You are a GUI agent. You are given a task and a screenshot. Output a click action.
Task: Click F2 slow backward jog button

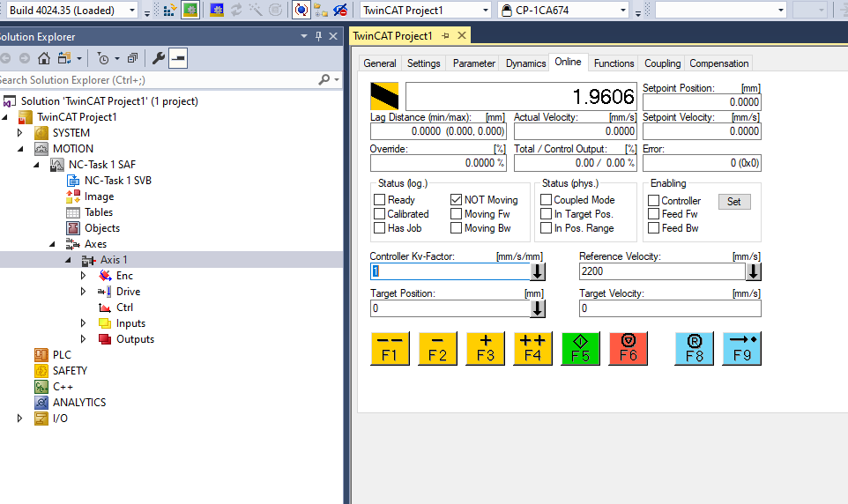point(437,349)
